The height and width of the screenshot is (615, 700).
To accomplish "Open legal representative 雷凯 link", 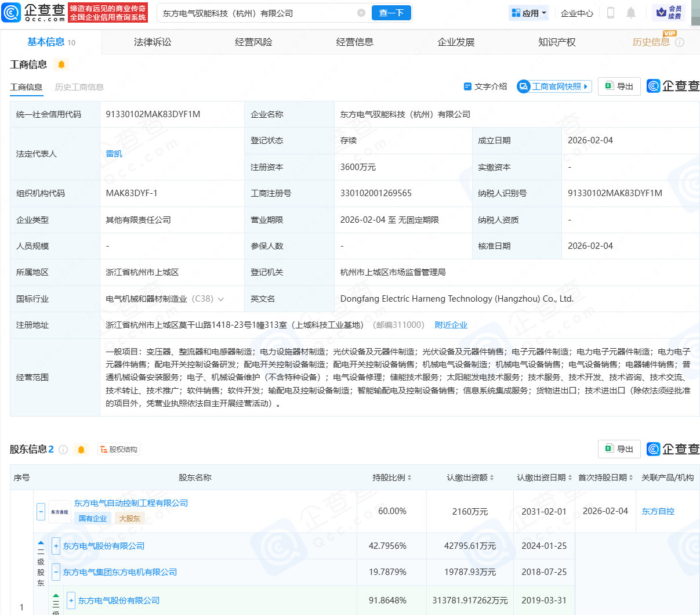I will pyautogui.click(x=114, y=154).
